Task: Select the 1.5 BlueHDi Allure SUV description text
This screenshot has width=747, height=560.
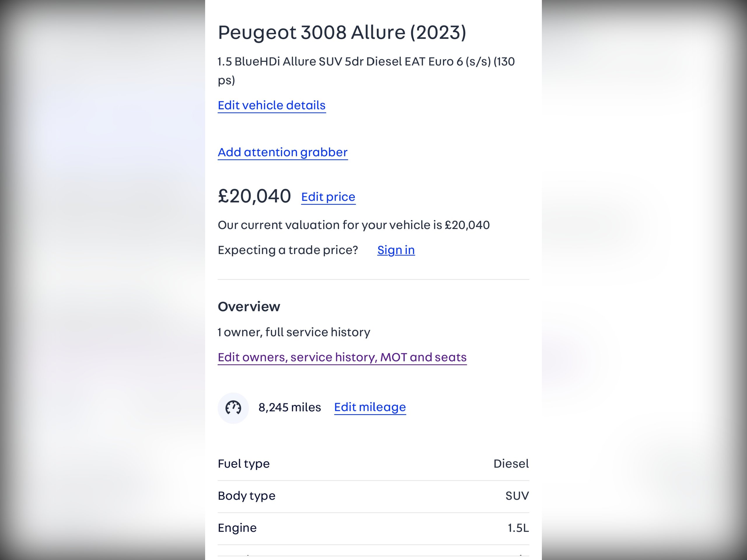Action: click(x=366, y=71)
